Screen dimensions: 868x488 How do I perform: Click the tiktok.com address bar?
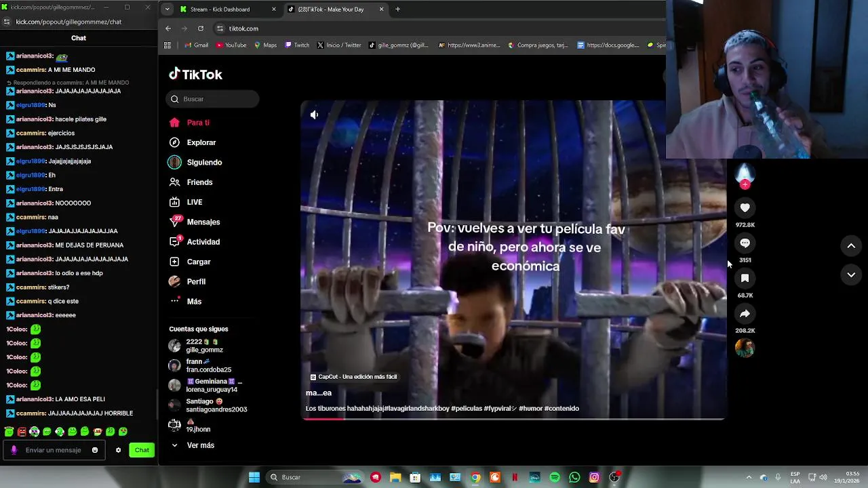pos(441,28)
